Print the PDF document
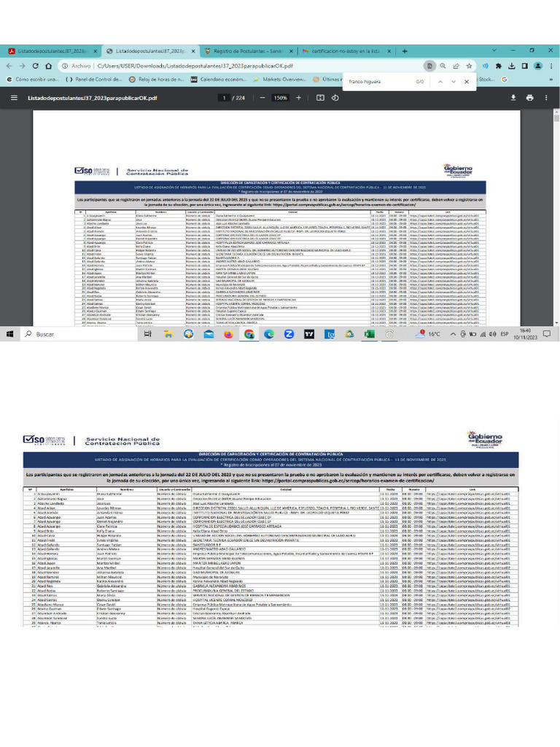Screen dimensions: 560x747 (x=529, y=98)
